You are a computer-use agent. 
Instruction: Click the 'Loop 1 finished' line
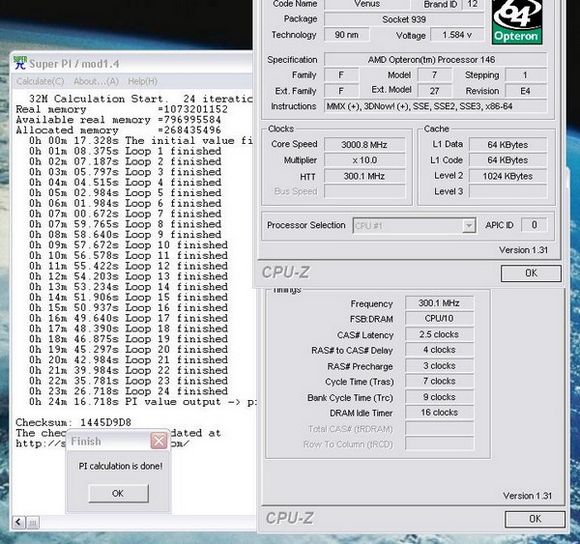(125, 151)
